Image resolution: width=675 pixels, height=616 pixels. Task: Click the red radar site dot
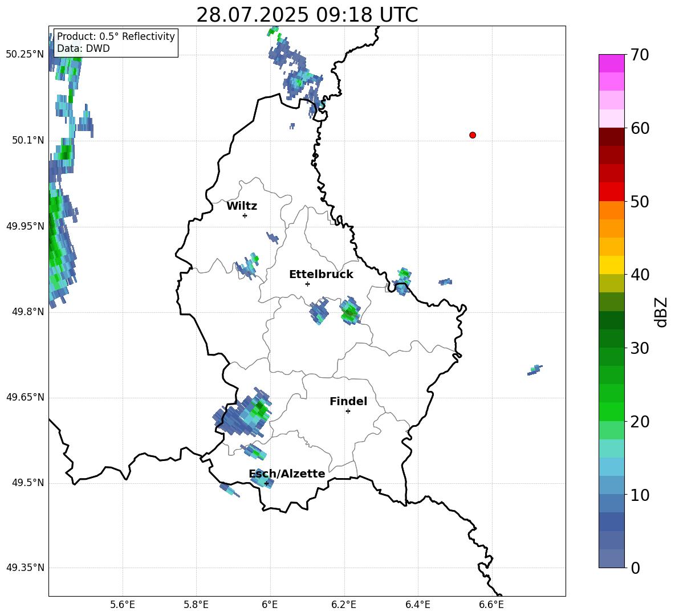473,135
